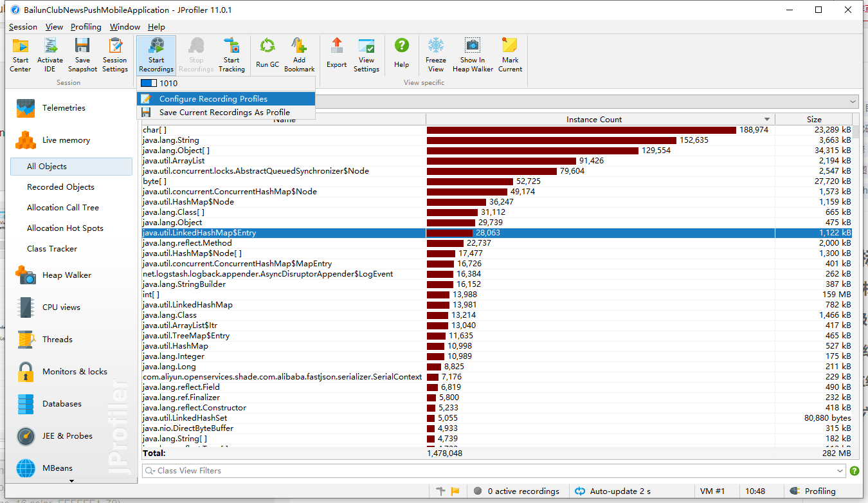Screen dimensions: 868x503
Task: Select Recorded Objects view
Action: click(x=71, y=187)
